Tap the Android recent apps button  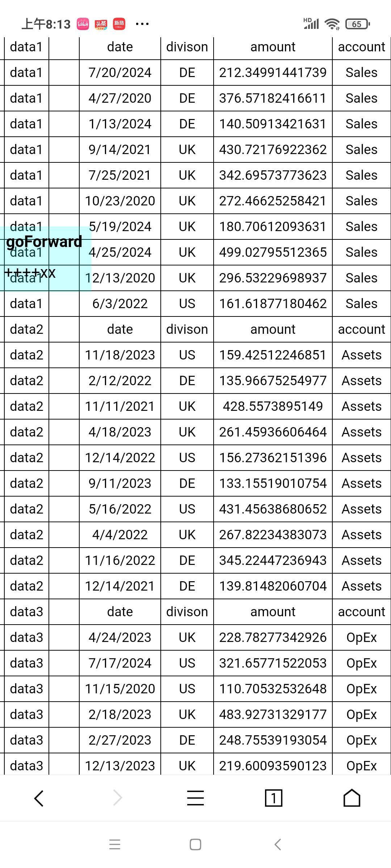pos(115,844)
